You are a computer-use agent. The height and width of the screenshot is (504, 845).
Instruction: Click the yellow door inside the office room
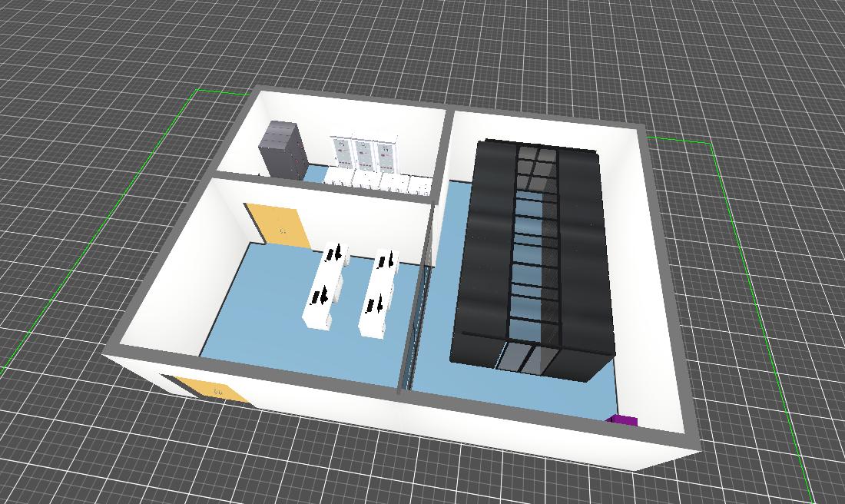(277, 225)
